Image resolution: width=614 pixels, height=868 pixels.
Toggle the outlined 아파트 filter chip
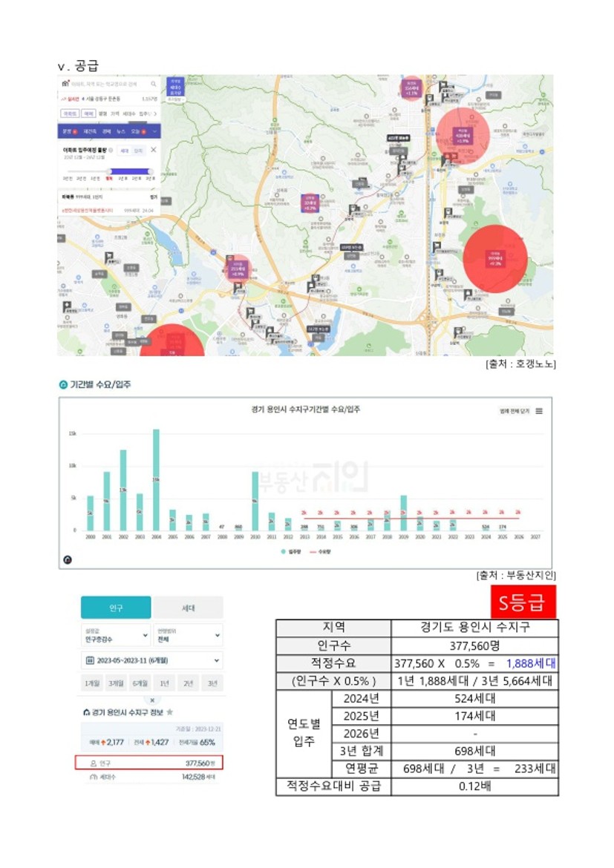70,113
